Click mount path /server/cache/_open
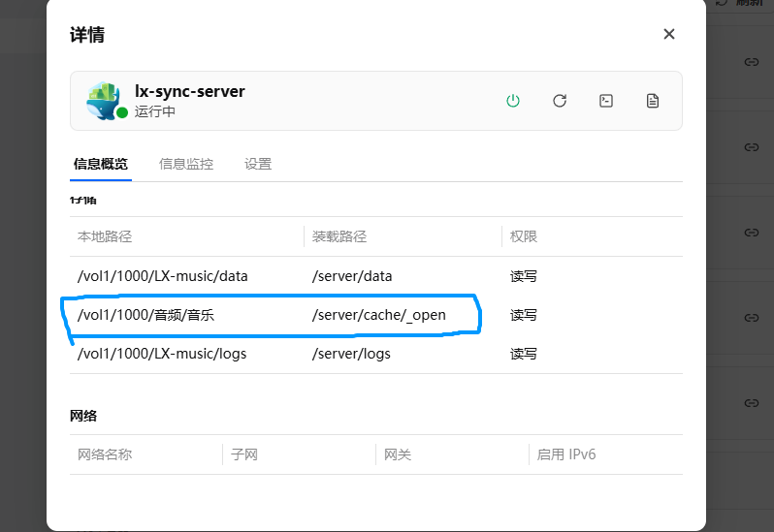The height and width of the screenshot is (532, 774). [379, 315]
